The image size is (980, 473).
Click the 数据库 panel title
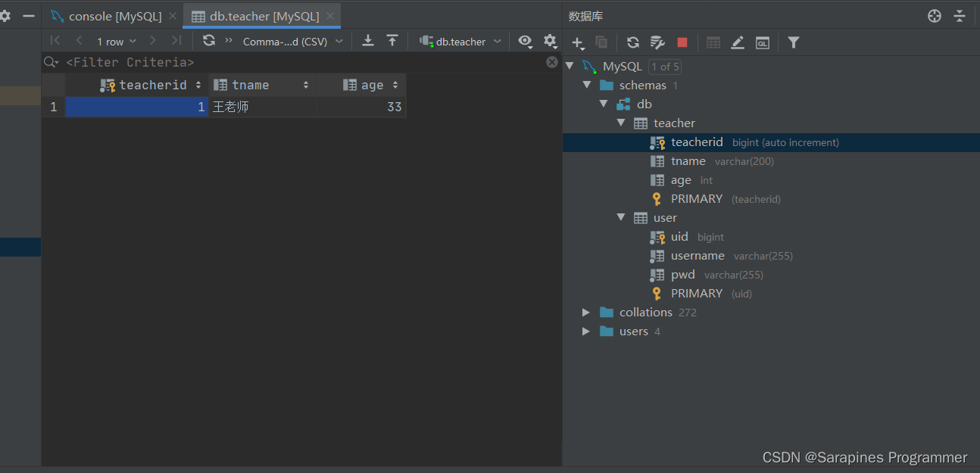585,16
